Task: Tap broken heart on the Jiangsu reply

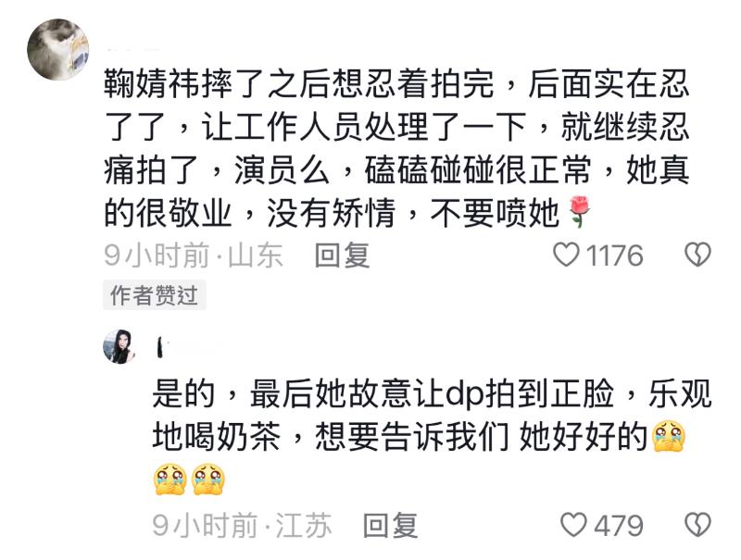Action: pos(697,525)
